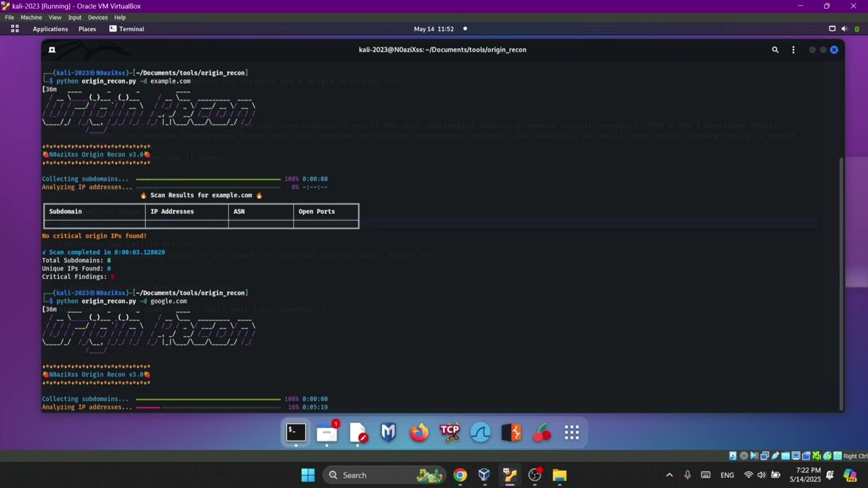Open the VirtualBox Help menu
The width and height of the screenshot is (868, 488).
[x=120, y=17]
